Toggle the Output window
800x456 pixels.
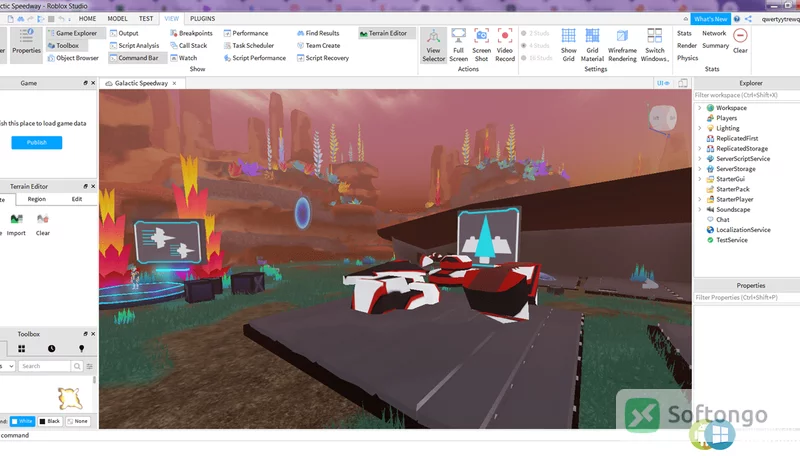click(124, 33)
